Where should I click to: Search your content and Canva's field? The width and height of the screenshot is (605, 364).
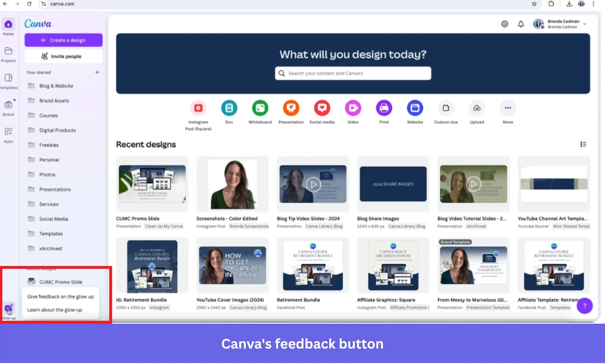353,73
